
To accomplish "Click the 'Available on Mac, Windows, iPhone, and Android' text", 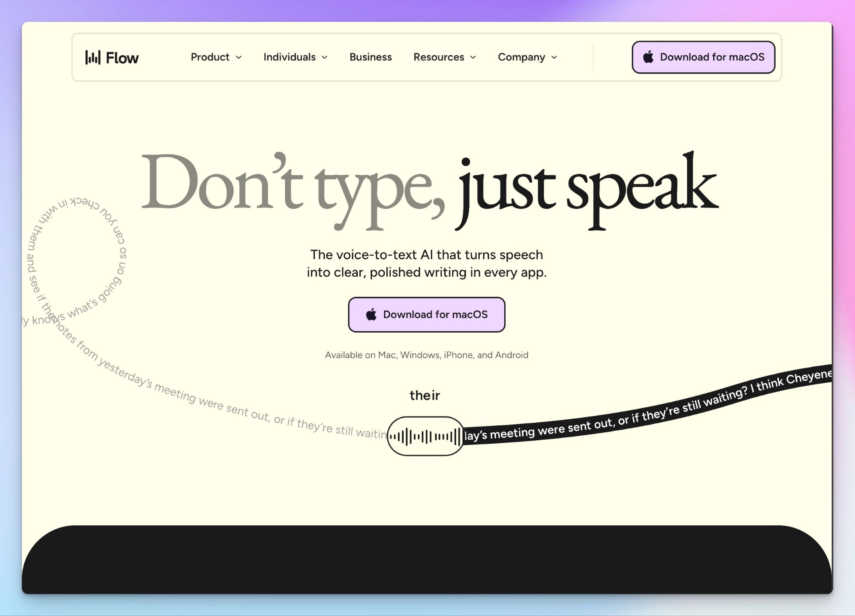I will click(427, 355).
